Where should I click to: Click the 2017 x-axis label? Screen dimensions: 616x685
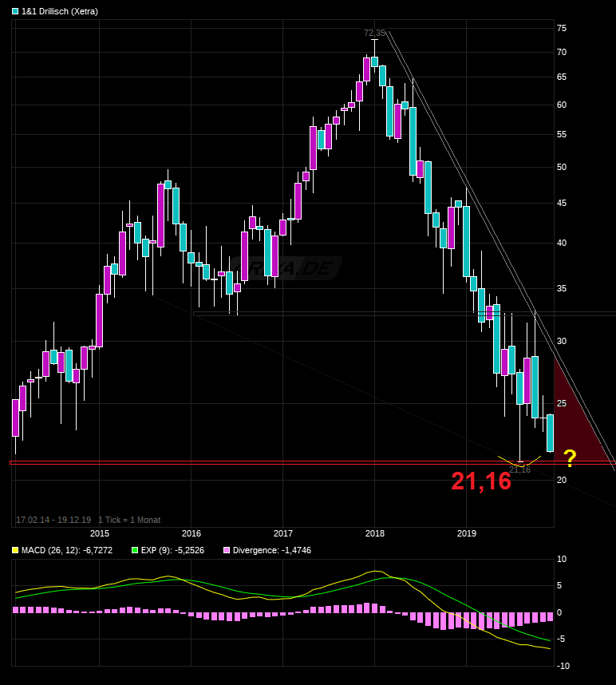click(x=283, y=533)
